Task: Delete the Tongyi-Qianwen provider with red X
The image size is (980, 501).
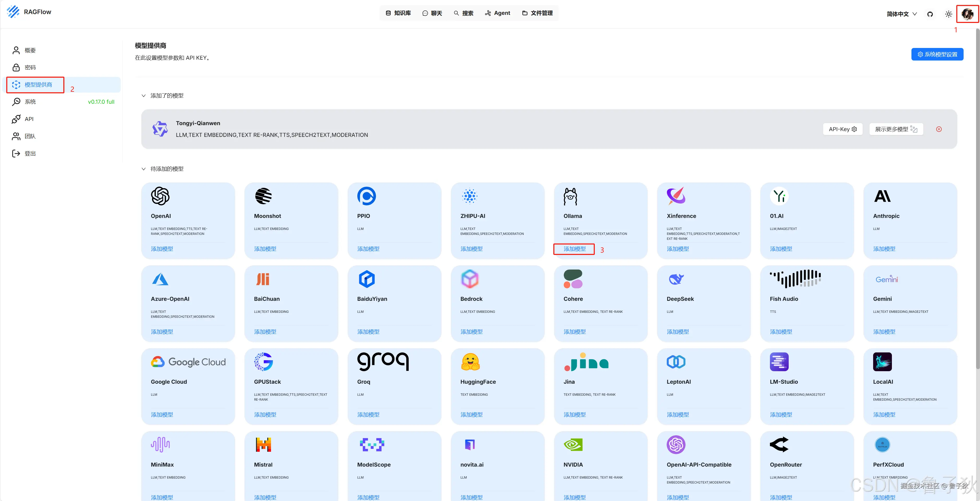Action: click(x=939, y=129)
